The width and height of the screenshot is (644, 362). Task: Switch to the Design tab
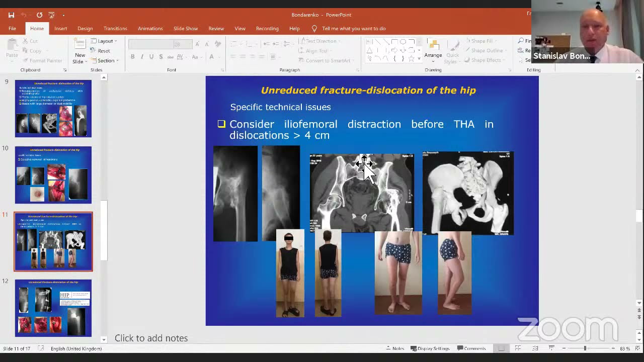85,29
